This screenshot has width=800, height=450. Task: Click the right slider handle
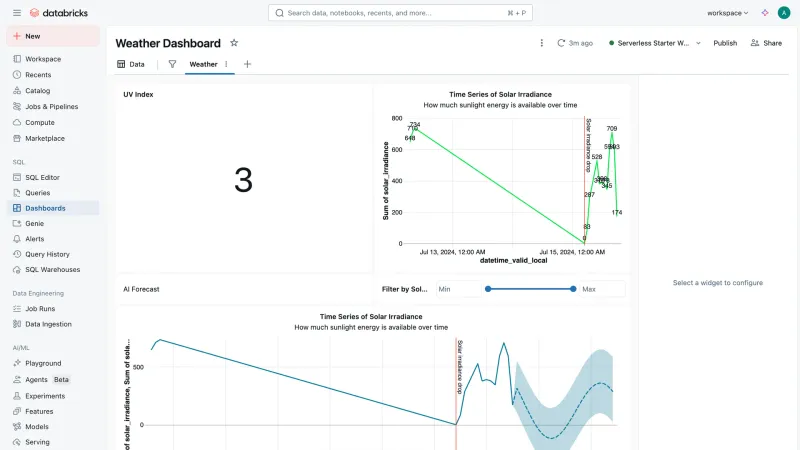tap(573, 289)
